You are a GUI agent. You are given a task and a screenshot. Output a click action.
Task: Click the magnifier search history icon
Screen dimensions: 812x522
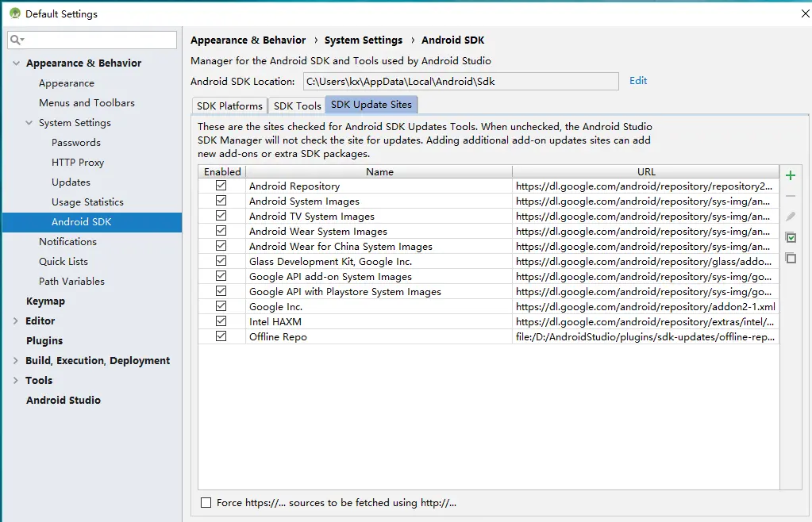click(x=17, y=40)
